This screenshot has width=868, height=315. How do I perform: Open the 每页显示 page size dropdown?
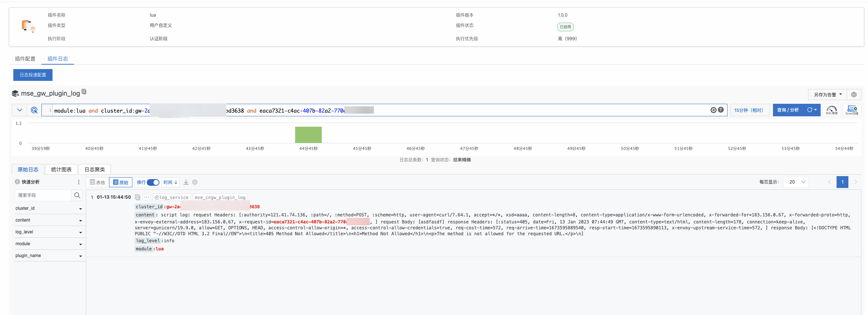796,182
